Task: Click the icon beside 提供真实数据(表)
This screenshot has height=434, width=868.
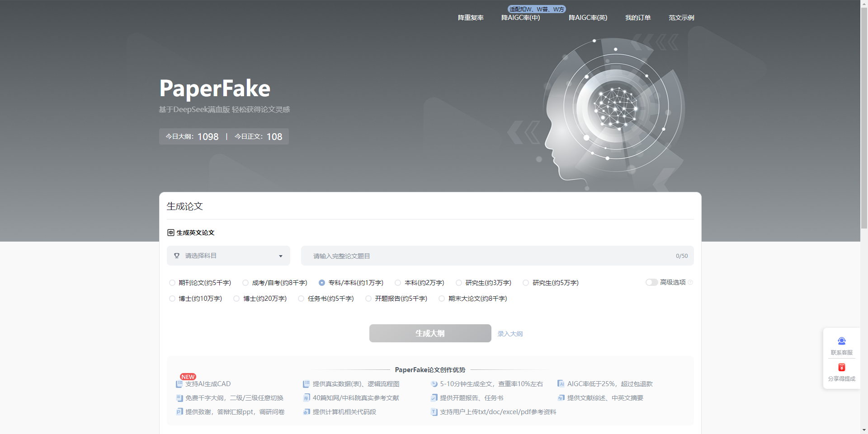Action: click(306, 384)
